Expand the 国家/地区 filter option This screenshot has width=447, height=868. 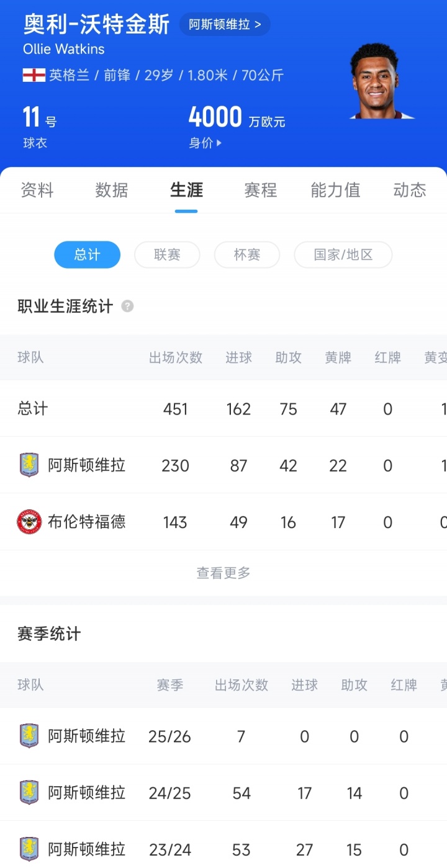[x=343, y=254]
